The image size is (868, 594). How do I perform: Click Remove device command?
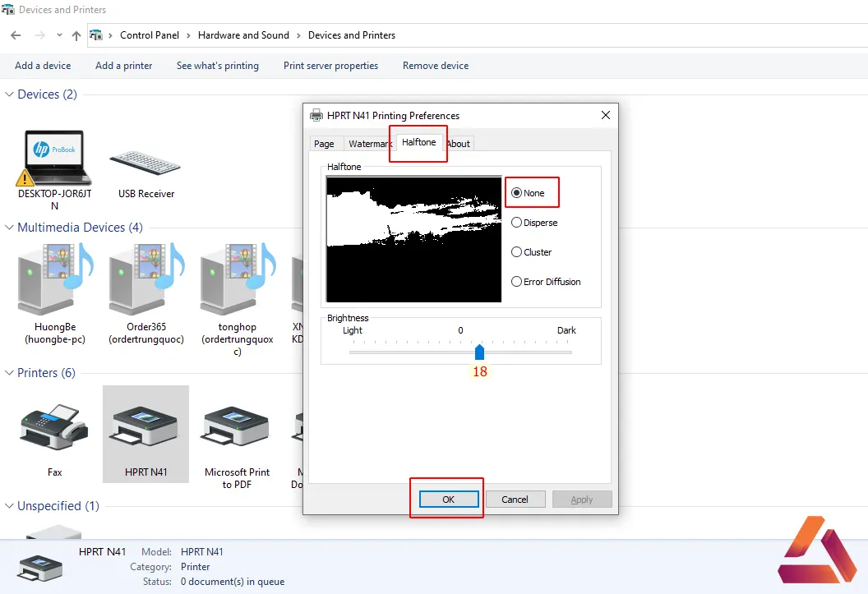tap(436, 65)
